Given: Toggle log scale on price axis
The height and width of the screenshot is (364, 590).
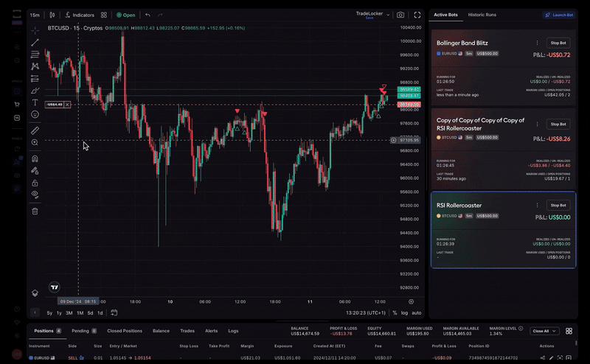Looking at the screenshot, I should (x=404, y=313).
